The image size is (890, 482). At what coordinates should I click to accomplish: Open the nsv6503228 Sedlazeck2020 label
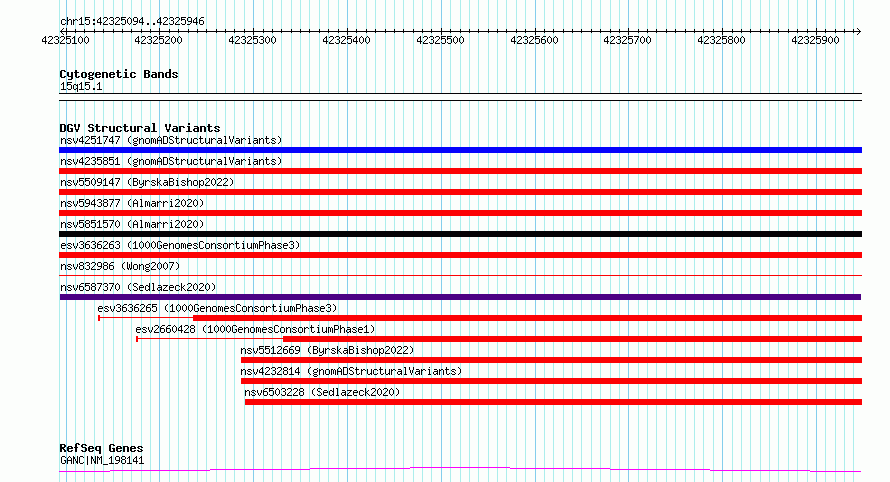pos(322,392)
